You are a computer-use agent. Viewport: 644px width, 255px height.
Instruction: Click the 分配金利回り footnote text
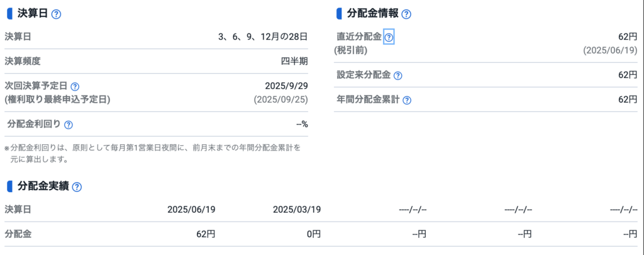(152, 154)
